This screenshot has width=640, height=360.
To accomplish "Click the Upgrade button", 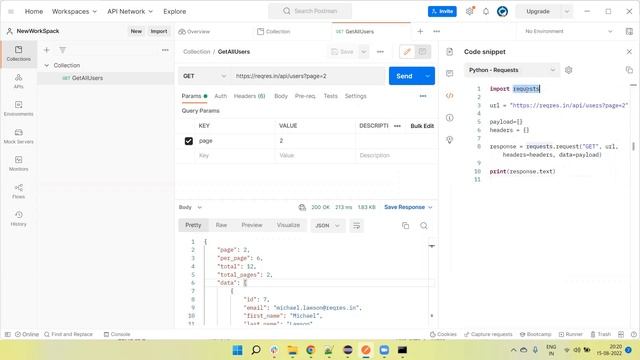I will point(538,11).
